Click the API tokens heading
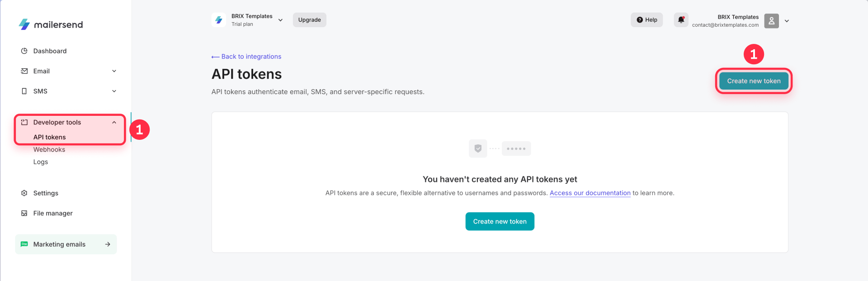 pos(247,74)
